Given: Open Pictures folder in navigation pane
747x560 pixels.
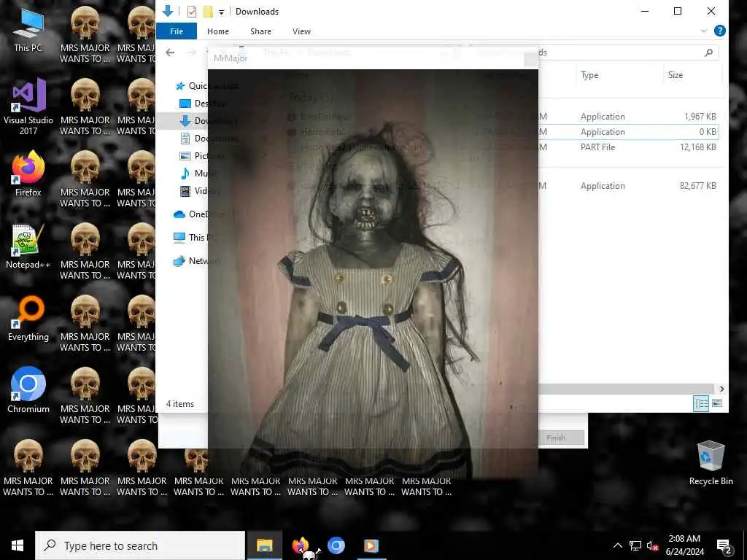Looking at the screenshot, I should pyautogui.click(x=203, y=156).
